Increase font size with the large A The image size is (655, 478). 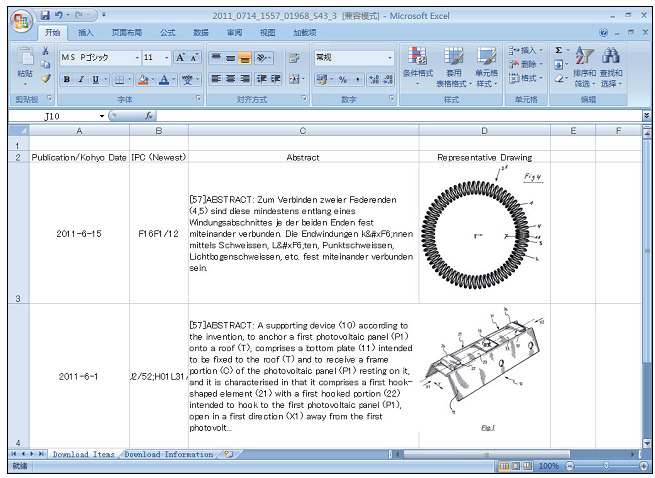pyautogui.click(x=180, y=57)
